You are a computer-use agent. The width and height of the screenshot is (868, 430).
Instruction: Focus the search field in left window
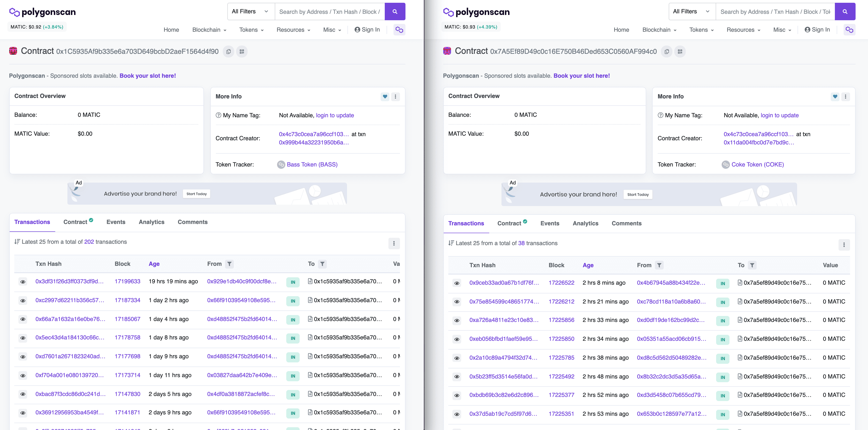tap(330, 11)
